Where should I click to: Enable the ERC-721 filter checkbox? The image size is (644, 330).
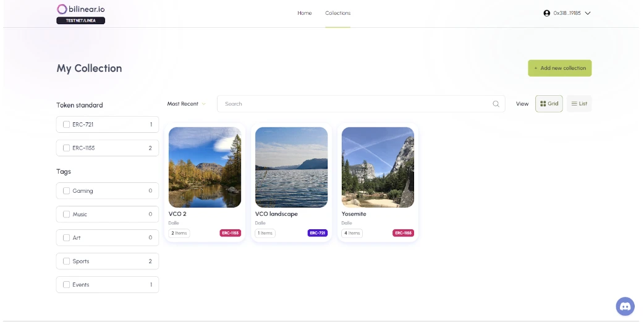(66, 124)
